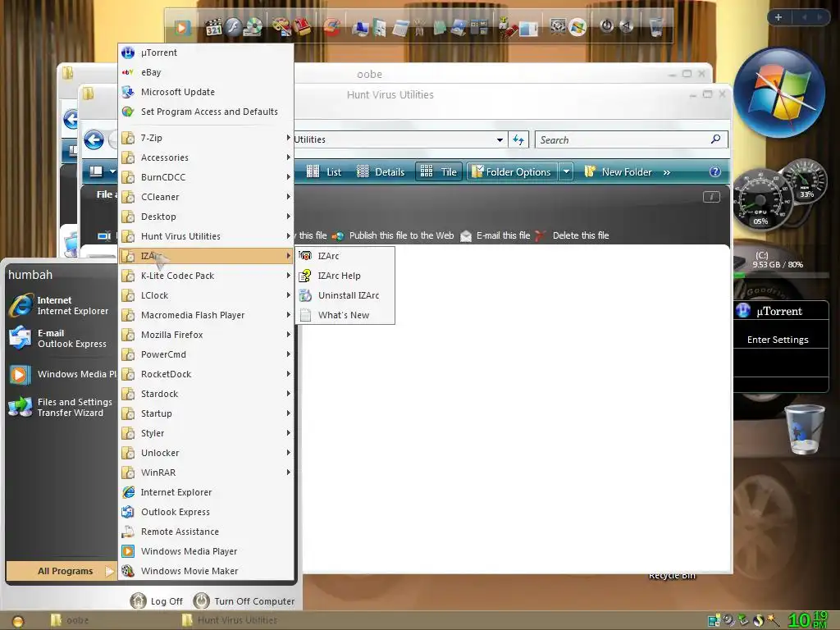The image size is (840, 630).
Task: Click the search magnifier icon
Action: point(715,139)
